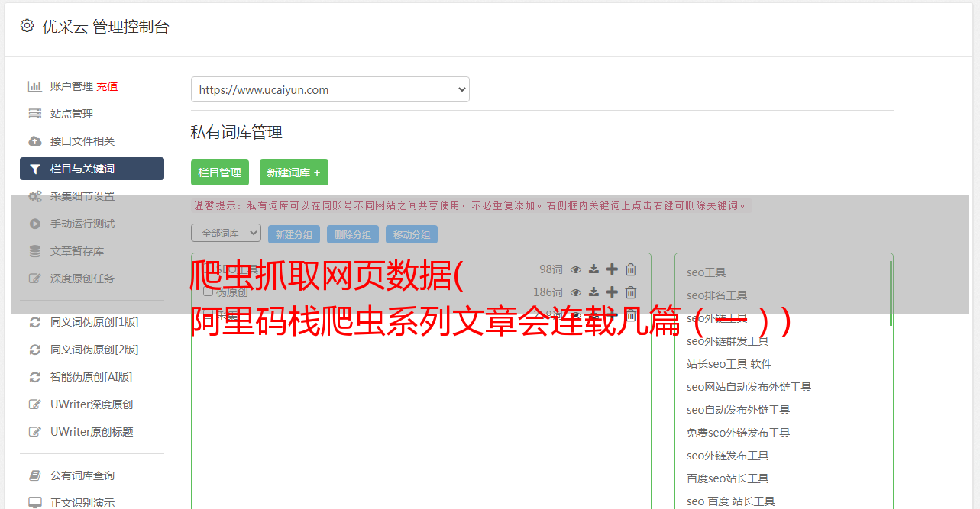Click the edit icon for UWriter原创标题
980x509 pixels.
coord(34,432)
